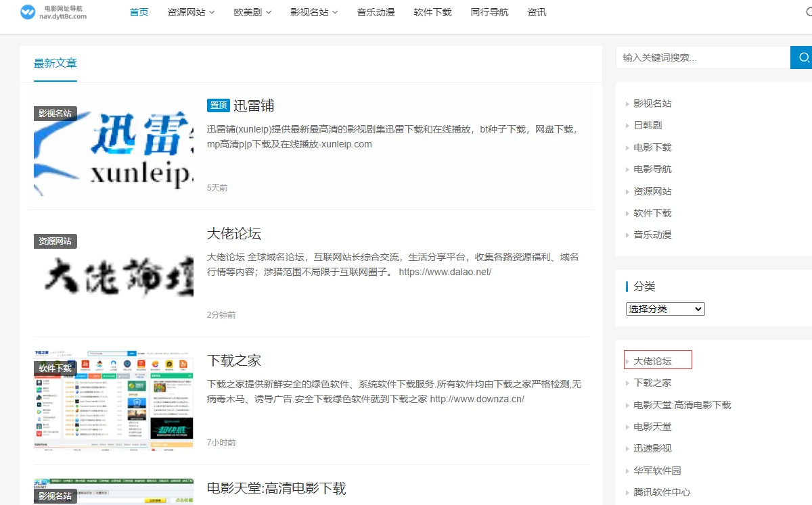Click 资源网站 tag on 大佬论坛 thumbnail
812x505 pixels.
(x=55, y=241)
